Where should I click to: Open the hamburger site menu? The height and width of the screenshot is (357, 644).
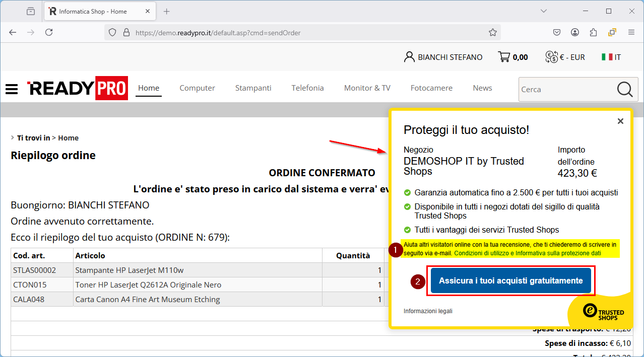pyautogui.click(x=12, y=89)
